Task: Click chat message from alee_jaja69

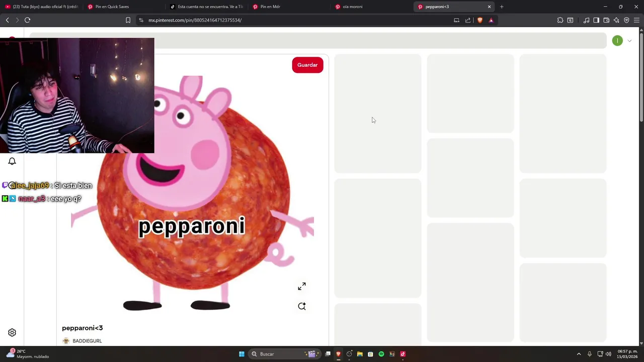Action: [x=47, y=186]
